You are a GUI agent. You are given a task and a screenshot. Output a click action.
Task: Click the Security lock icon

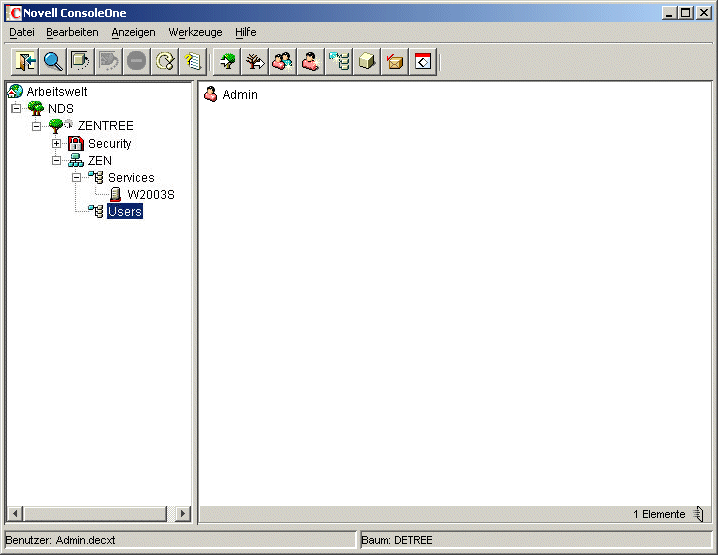click(76, 143)
